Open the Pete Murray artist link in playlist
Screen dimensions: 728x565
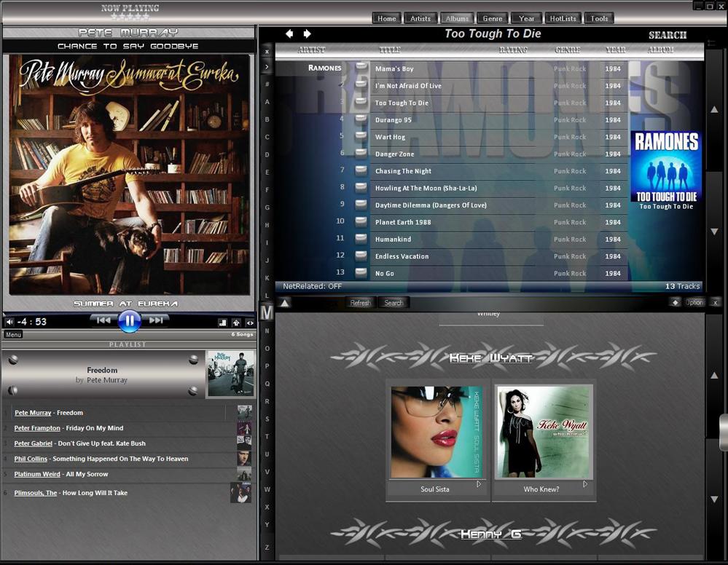[x=33, y=412]
